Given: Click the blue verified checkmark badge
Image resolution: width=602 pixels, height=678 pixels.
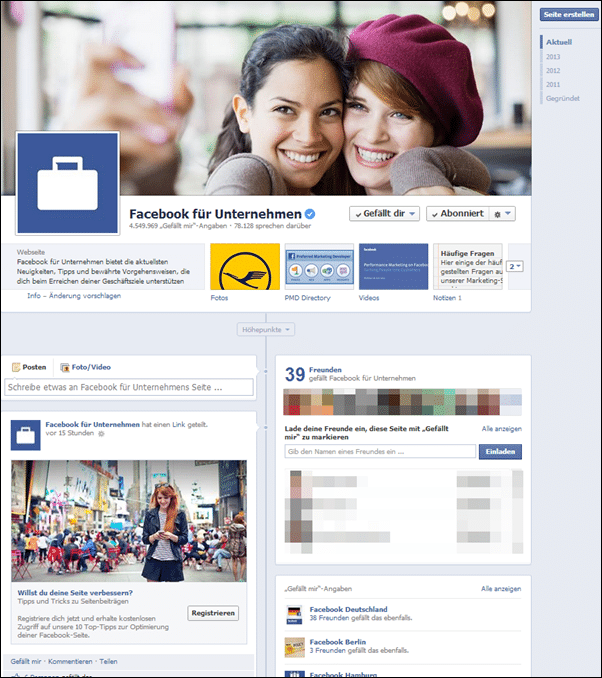Looking at the screenshot, I should pyautogui.click(x=310, y=214).
